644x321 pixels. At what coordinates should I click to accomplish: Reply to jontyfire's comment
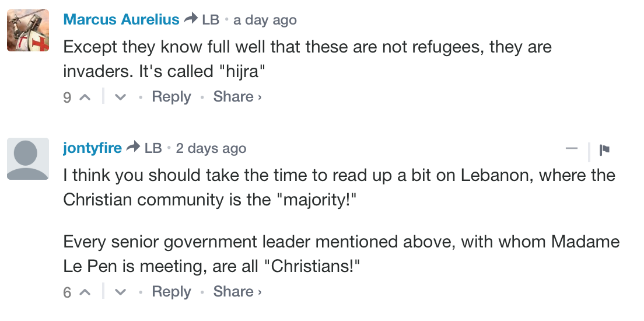pyautogui.click(x=171, y=292)
